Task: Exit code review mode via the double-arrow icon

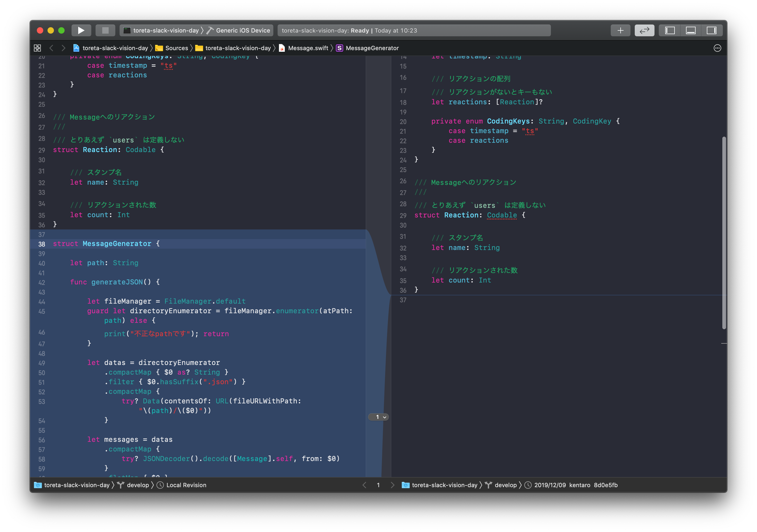Action: (645, 30)
